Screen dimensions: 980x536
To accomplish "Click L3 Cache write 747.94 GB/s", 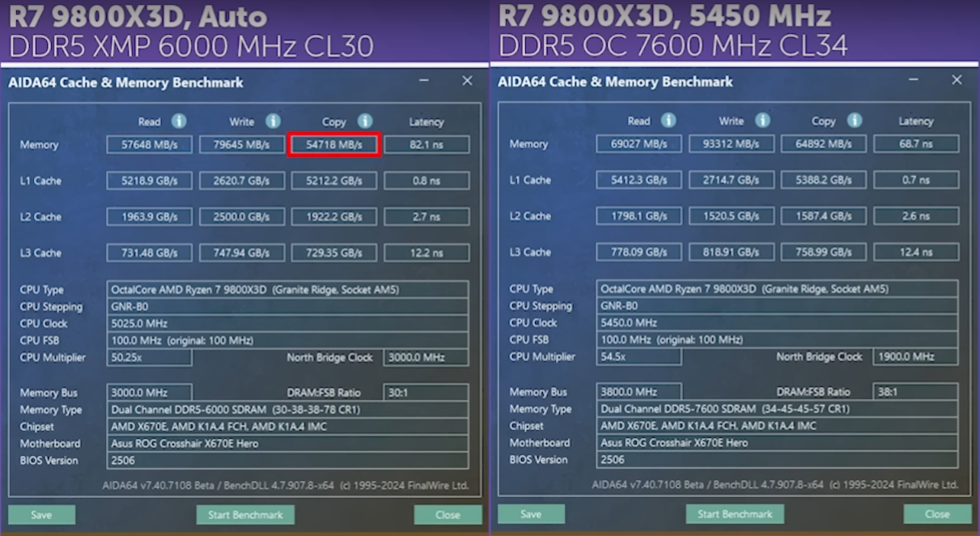I will (x=241, y=253).
